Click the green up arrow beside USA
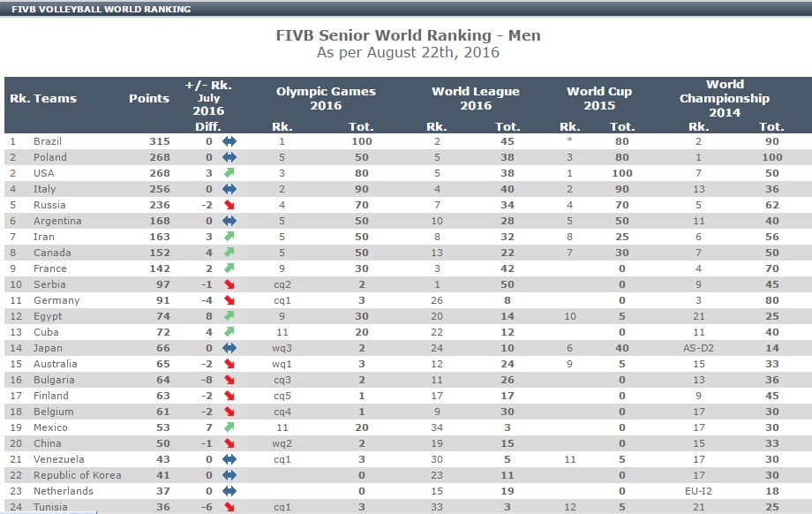 [x=229, y=173]
